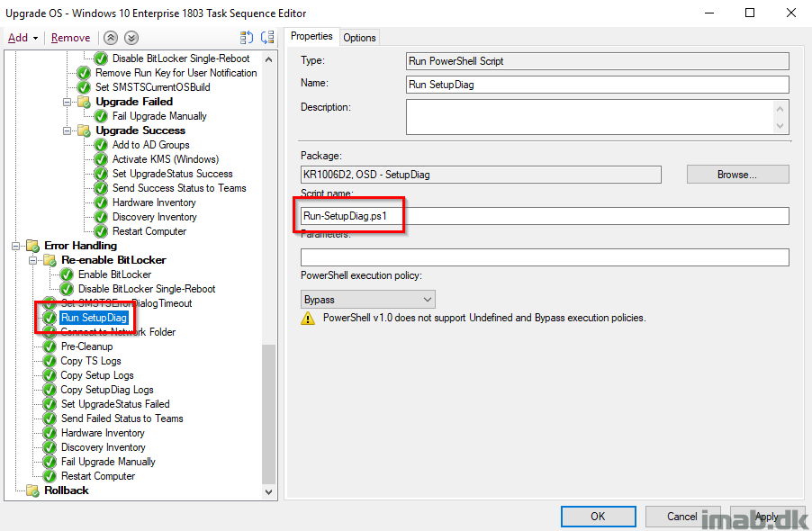Viewport: 812px width, 531px height.
Task: Select the Set SMSTSCurrentOSBuild step
Action: tap(153, 87)
